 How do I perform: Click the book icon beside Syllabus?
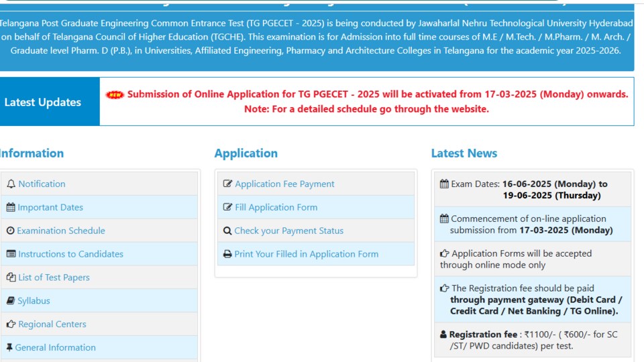click(x=11, y=301)
